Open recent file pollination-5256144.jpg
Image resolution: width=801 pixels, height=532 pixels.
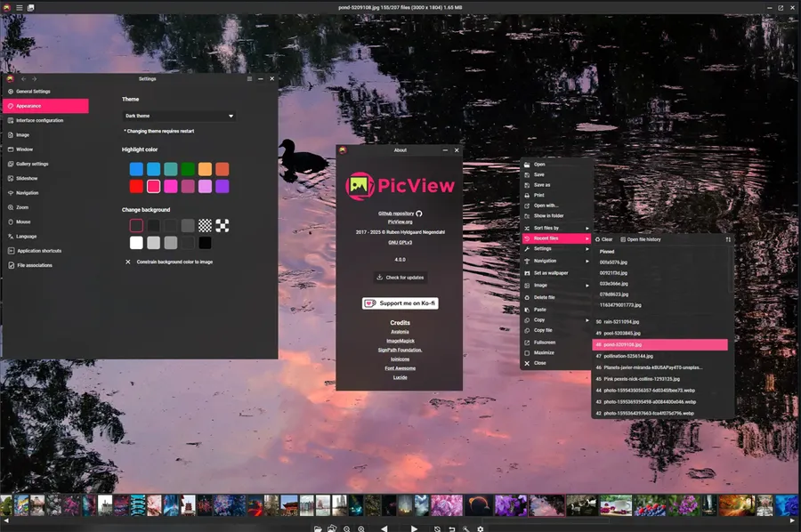(x=660, y=357)
